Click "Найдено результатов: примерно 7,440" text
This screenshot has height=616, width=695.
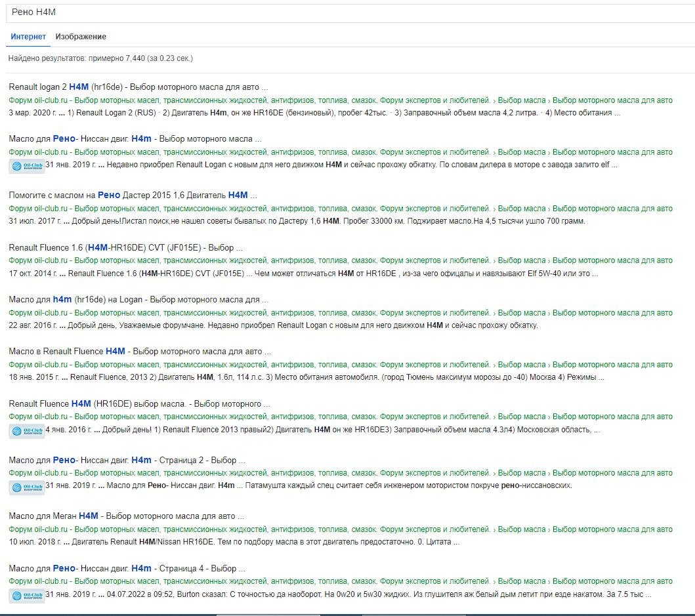100,58
